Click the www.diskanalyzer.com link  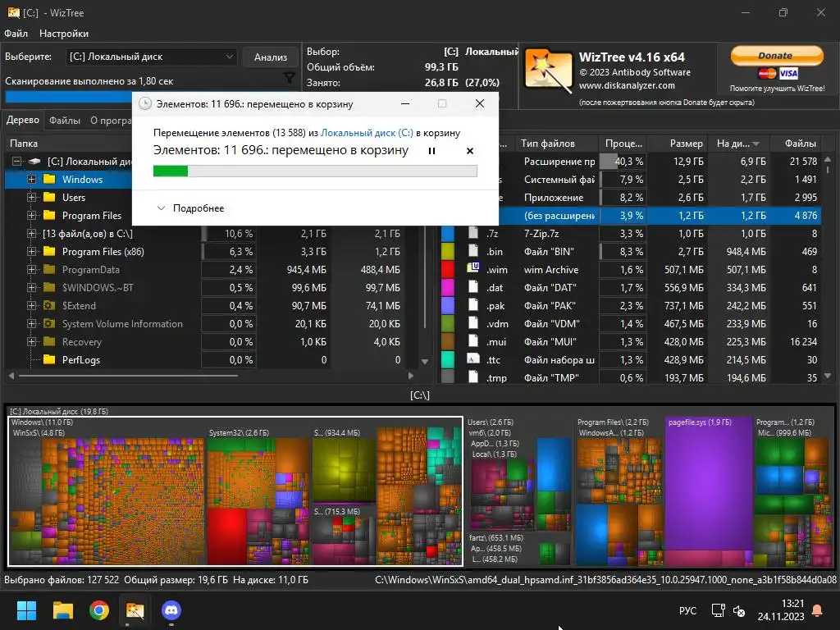627,85
